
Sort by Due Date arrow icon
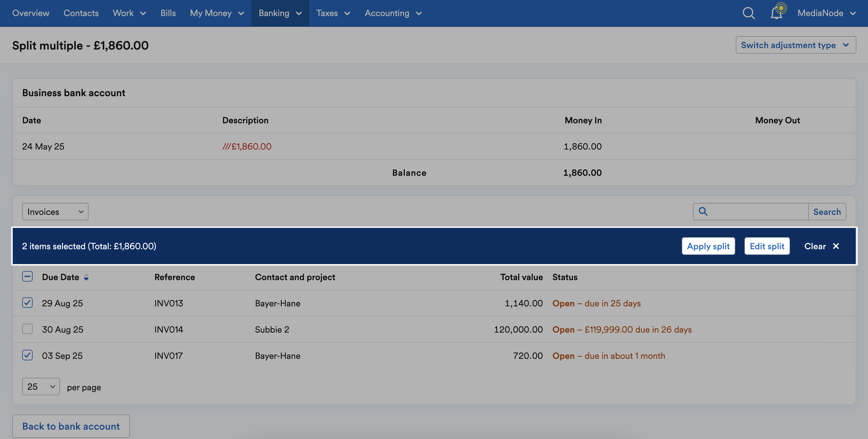point(86,277)
